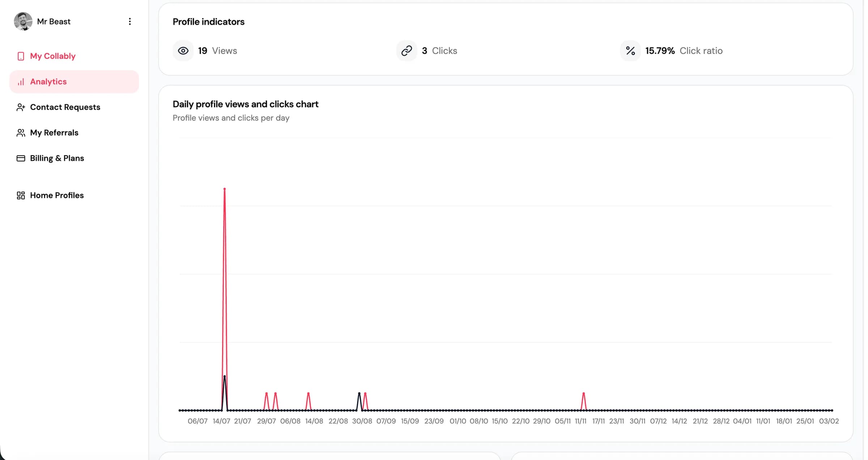Click the Analytics bar chart icon
The height and width of the screenshot is (460, 868).
click(21, 82)
